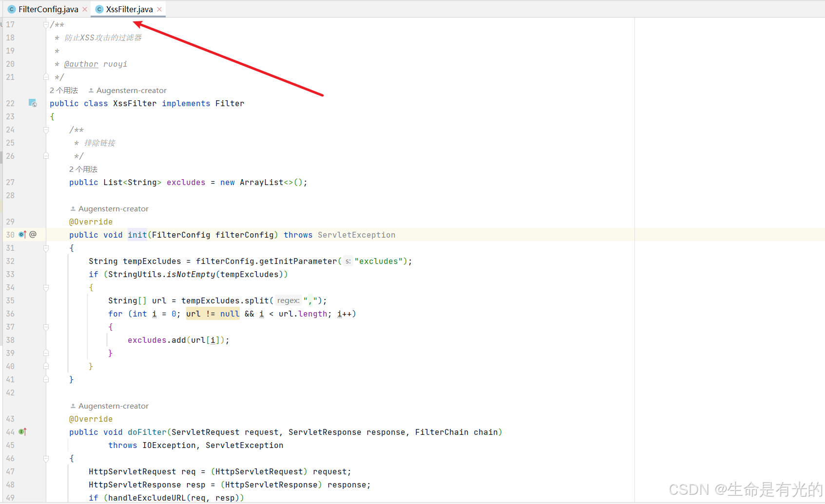Click the 'regex:' parameter hint on line 35
The width and height of the screenshot is (825, 504).
pyautogui.click(x=288, y=300)
